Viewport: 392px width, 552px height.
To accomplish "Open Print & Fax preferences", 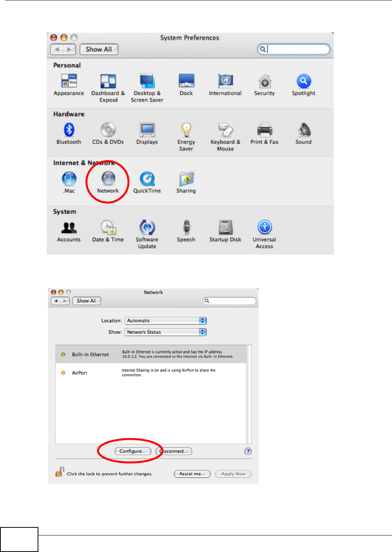I will [265, 134].
